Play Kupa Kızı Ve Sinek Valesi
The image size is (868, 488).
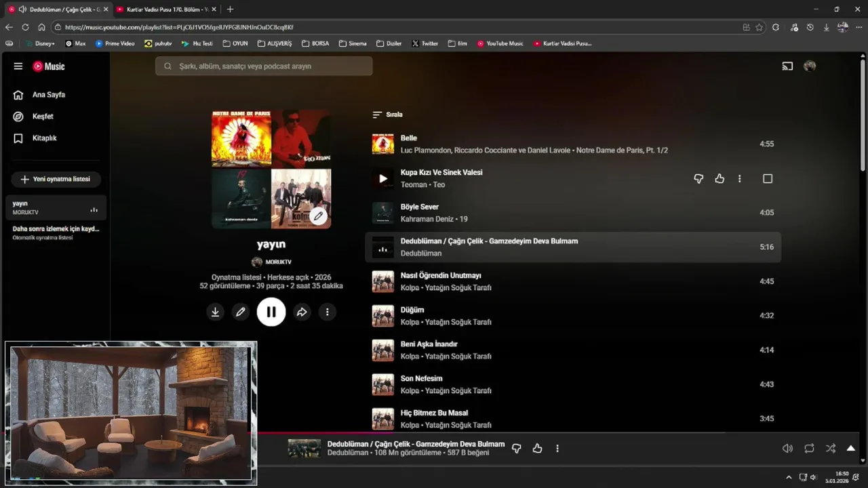(383, 179)
